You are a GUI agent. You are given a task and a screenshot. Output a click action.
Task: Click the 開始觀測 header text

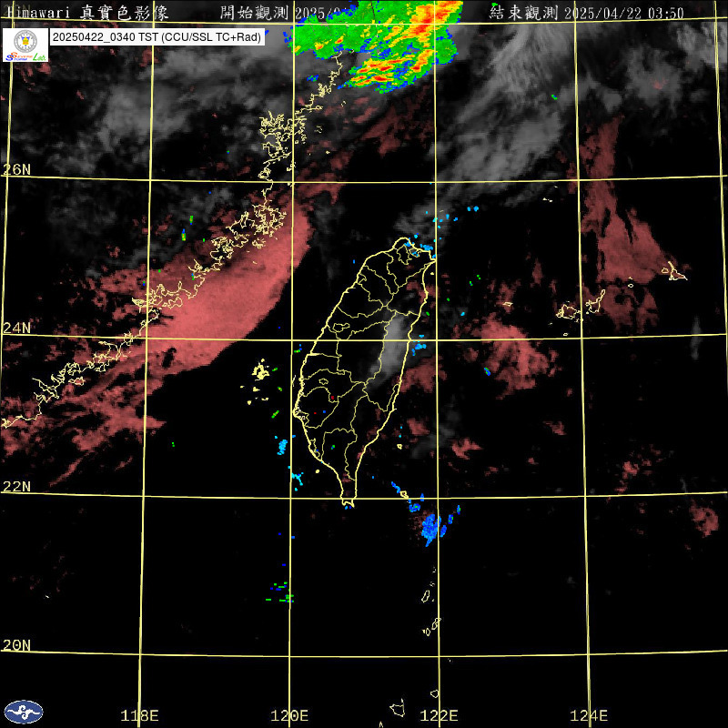[x=254, y=13]
